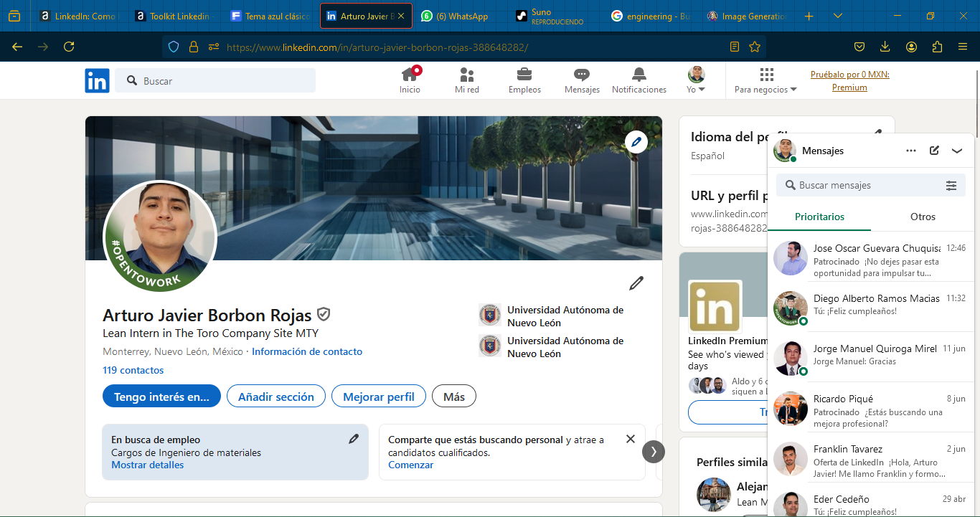Dismiss the 'Comparte que estás buscando personal' card
The height and width of the screenshot is (517, 980).
pos(631,439)
